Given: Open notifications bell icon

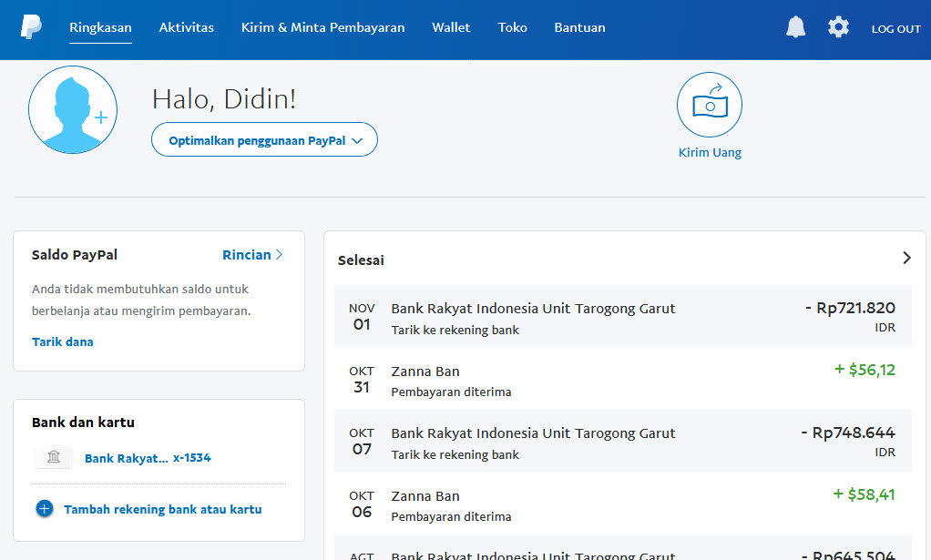Looking at the screenshot, I should (x=795, y=27).
